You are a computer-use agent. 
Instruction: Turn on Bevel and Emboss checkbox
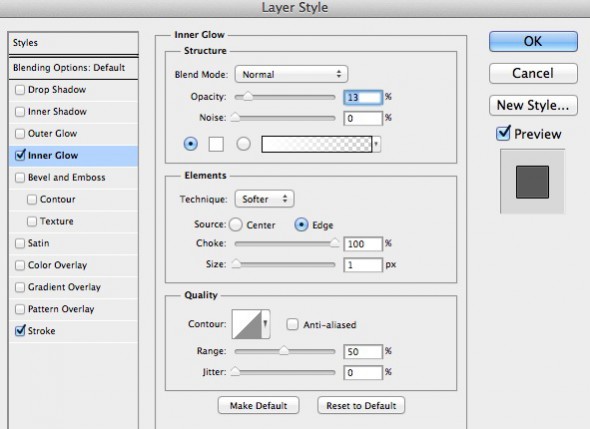[20, 177]
